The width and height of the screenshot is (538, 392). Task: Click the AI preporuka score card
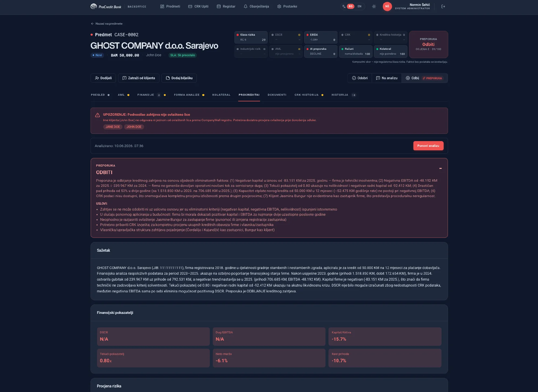click(321, 51)
